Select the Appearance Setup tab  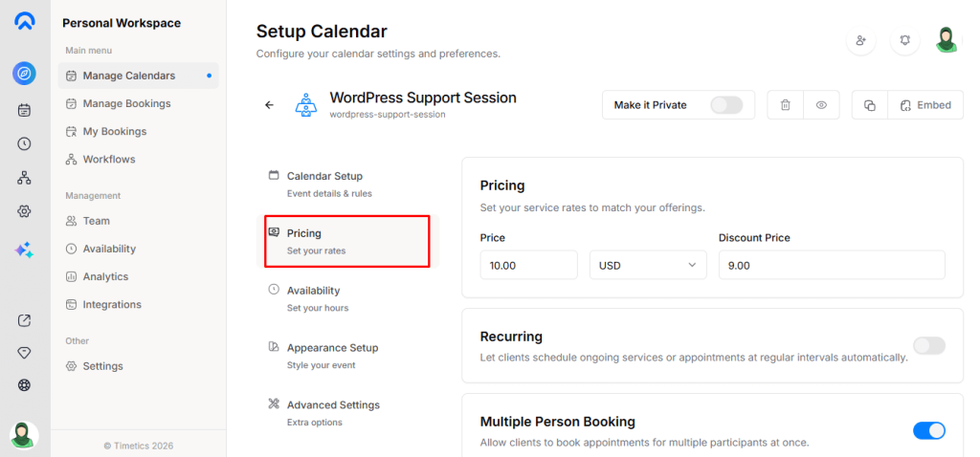click(x=332, y=355)
